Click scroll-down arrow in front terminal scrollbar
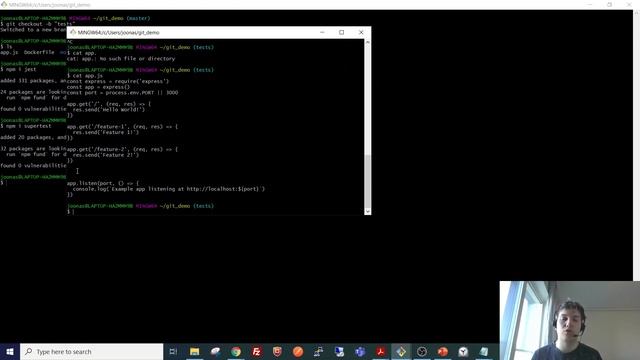Viewport: 640px width, 360px height. [367, 211]
